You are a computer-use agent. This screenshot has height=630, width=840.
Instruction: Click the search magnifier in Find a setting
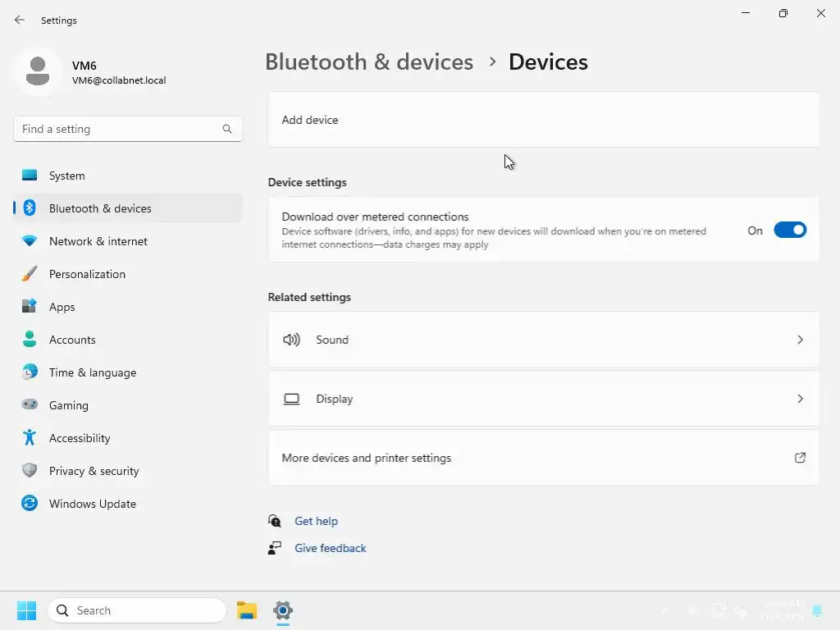click(x=227, y=129)
